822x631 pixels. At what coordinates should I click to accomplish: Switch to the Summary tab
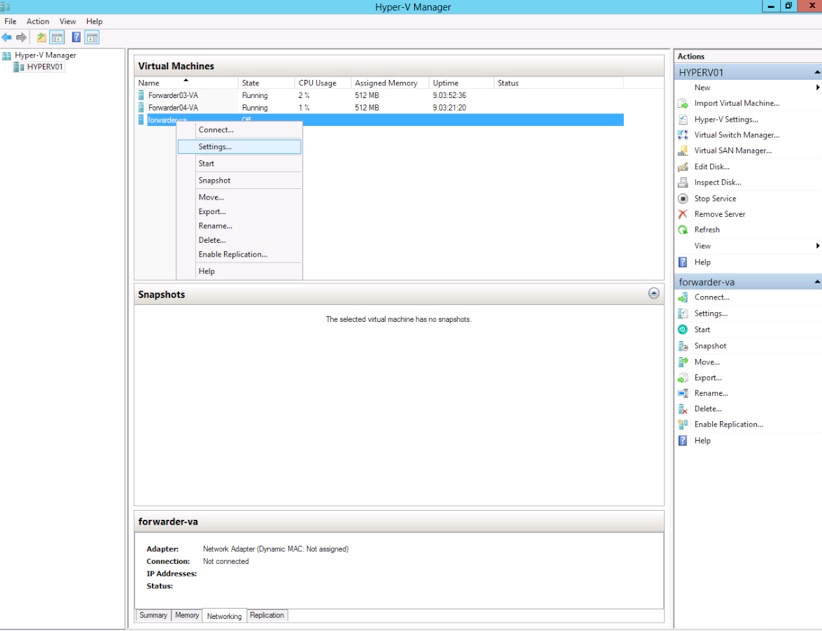point(153,615)
